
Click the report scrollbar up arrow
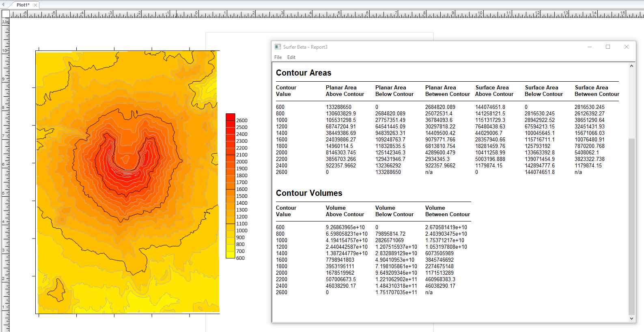pyautogui.click(x=631, y=66)
